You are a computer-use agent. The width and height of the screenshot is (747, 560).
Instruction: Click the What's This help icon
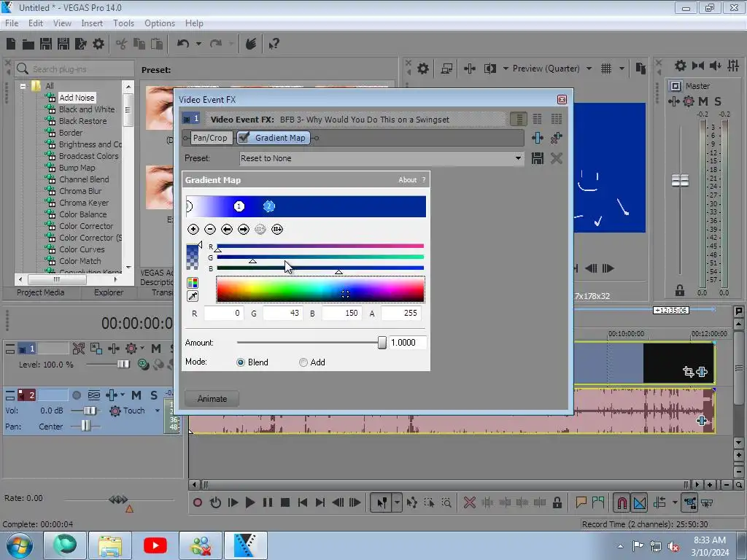pos(274,44)
